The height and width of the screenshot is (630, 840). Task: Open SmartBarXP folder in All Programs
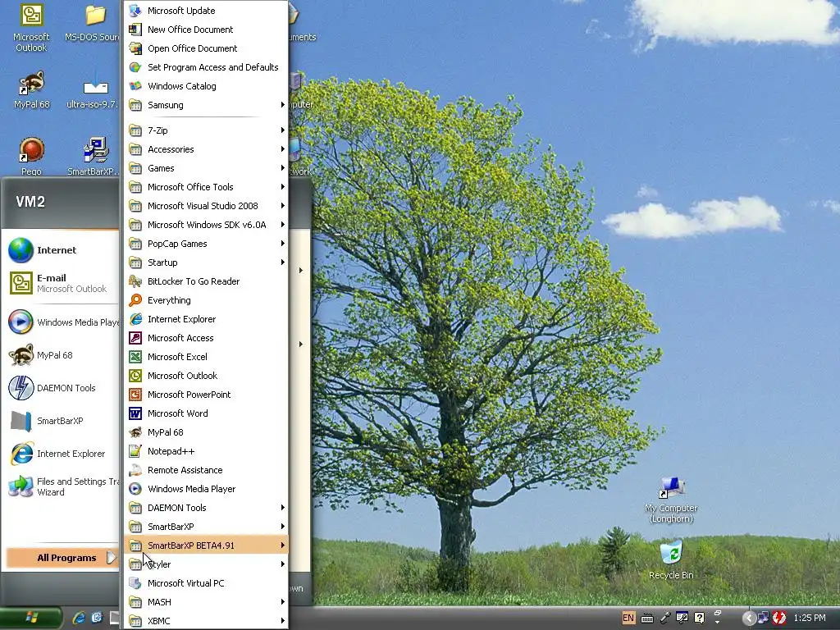(206, 527)
